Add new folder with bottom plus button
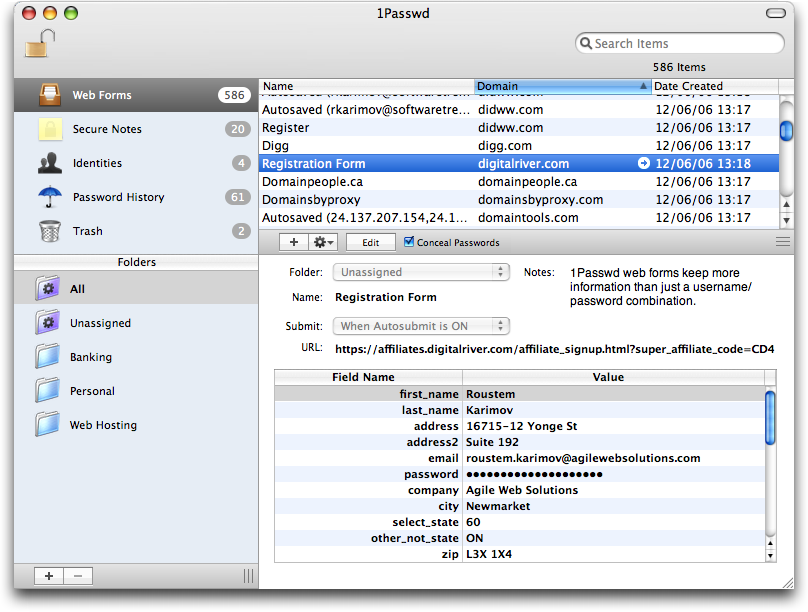808x612 pixels. click(x=49, y=576)
